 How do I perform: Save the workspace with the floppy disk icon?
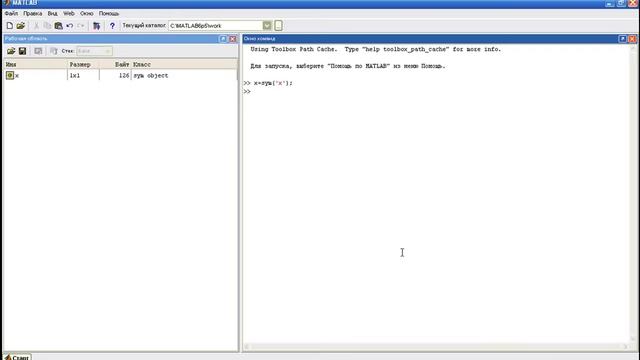coord(22,51)
